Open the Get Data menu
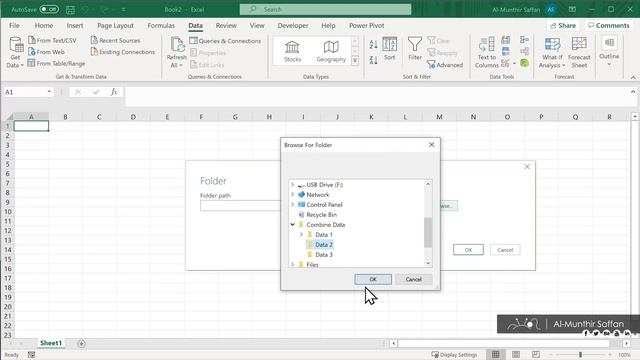The image size is (640, 360). point(15,52)
